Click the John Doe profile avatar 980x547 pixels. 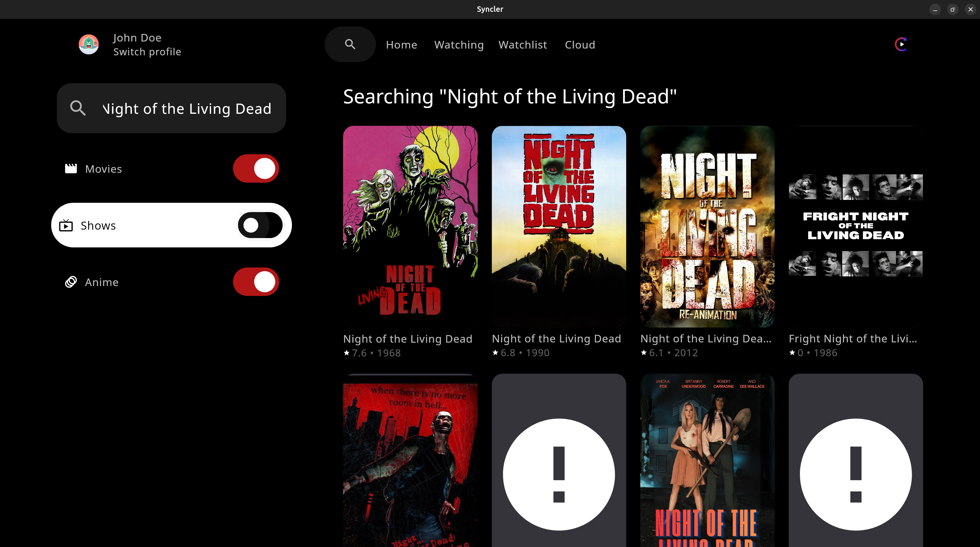point(89,45)
